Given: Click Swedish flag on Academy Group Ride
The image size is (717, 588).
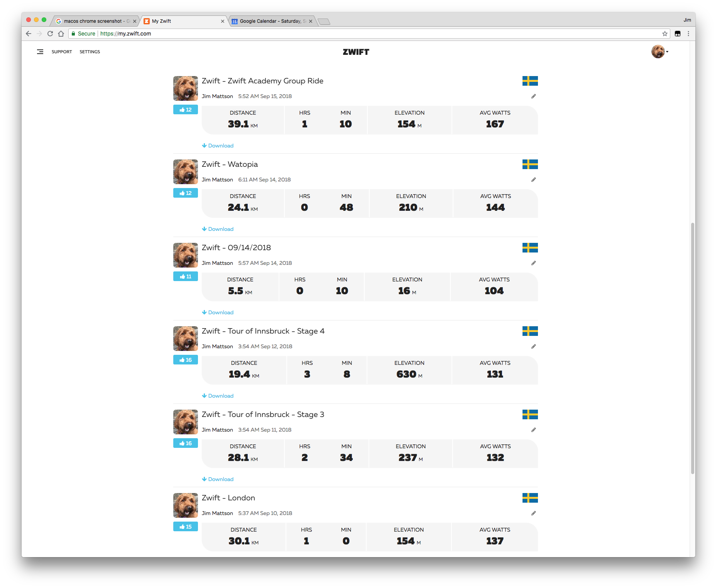Looking at the screenshot, I should [530, 81].
